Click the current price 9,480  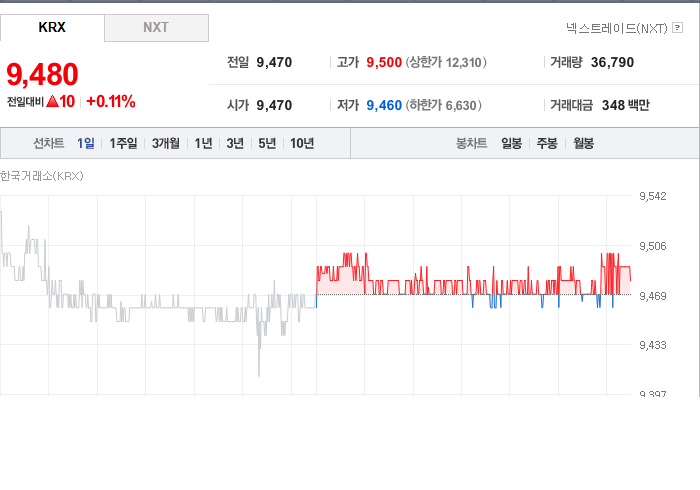pos(42,74)
